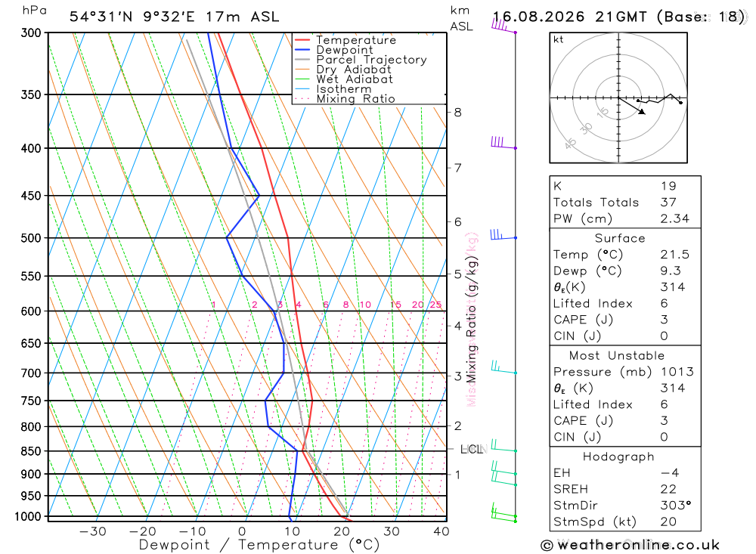Click the 20 temperature axis label

coord(342,531)
